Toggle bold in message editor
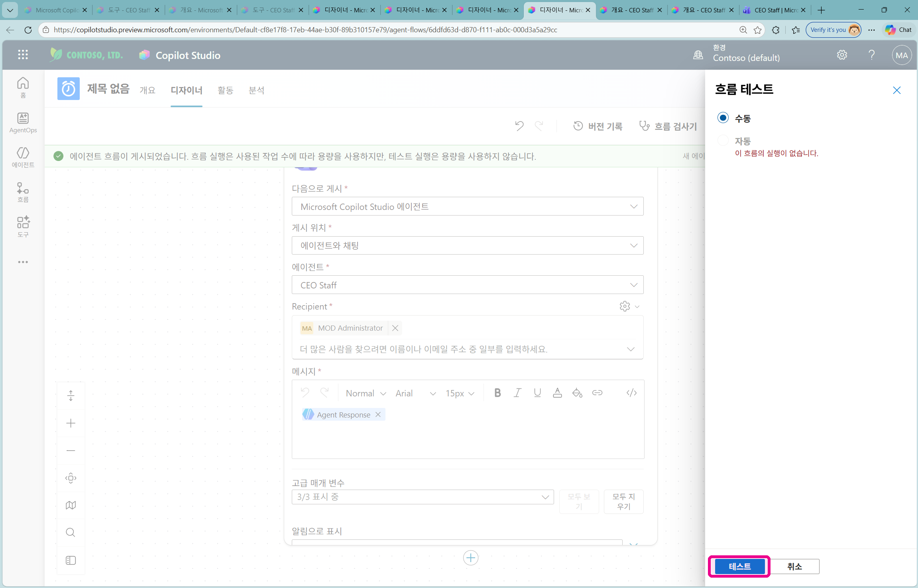Viewport: 918px width, 588px height. 497,393
